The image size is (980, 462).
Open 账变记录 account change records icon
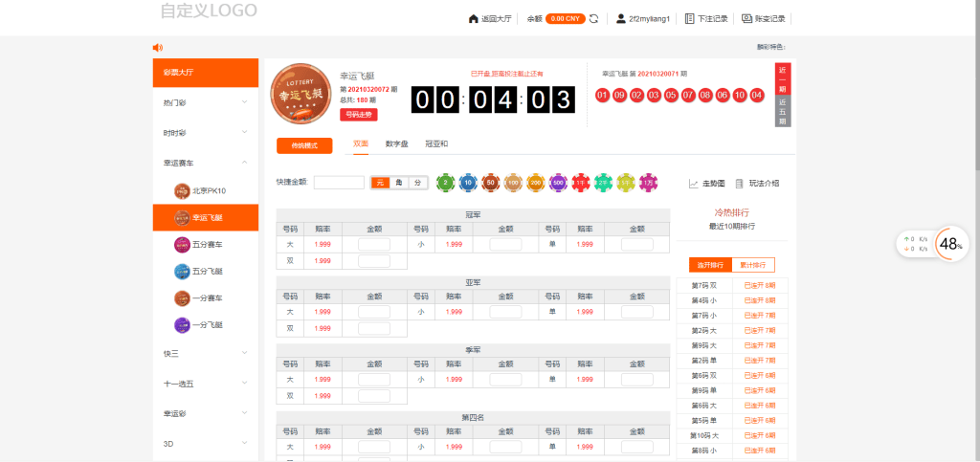pyautogui.click(x=747, y=18)
